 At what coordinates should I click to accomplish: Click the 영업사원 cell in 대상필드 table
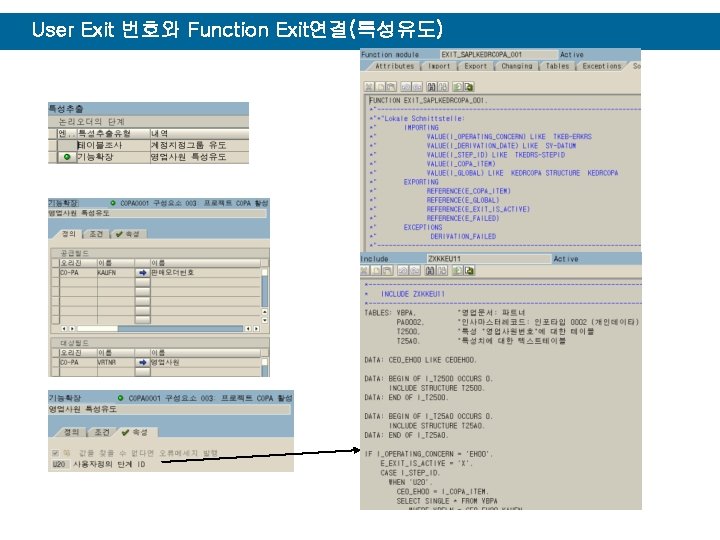point(205,362)
